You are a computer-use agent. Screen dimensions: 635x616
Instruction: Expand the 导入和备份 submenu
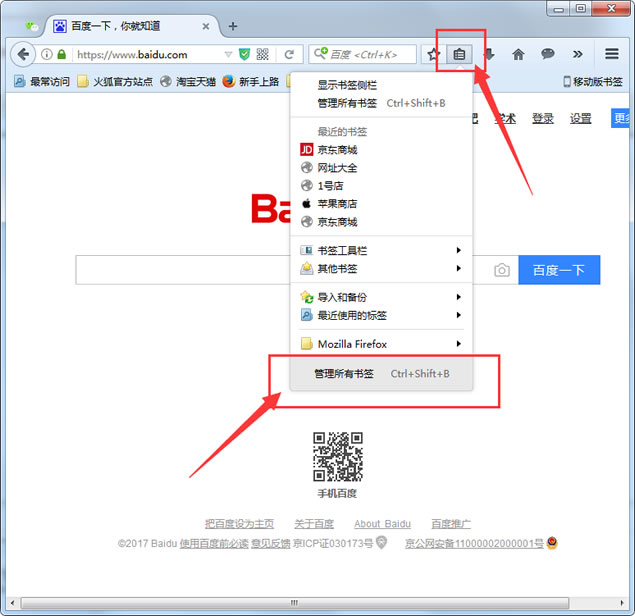(381, 297)
